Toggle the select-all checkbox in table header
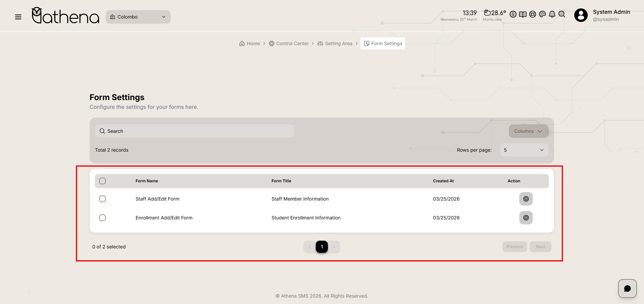The width and height of the screenshot is (644, 304). click(102, 181)
